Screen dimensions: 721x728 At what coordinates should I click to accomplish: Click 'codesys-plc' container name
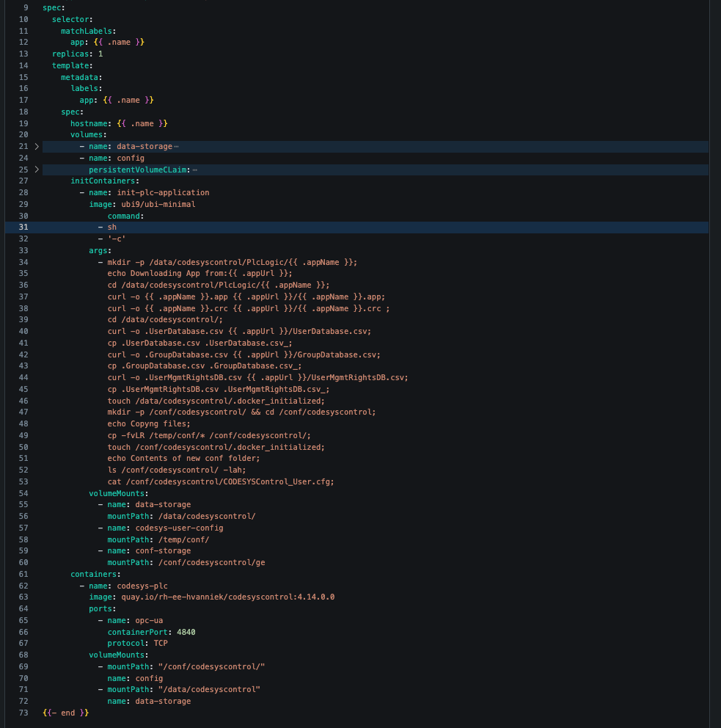pyautogui.click(x=142, y=586)
